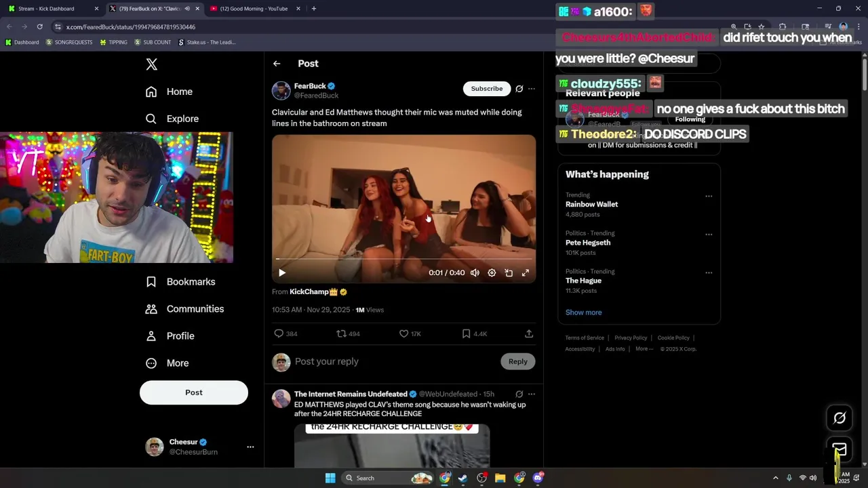Screen dimensions: 868x488
Task: Open Profile in the sidebar
Action: [x=170, y=336]
